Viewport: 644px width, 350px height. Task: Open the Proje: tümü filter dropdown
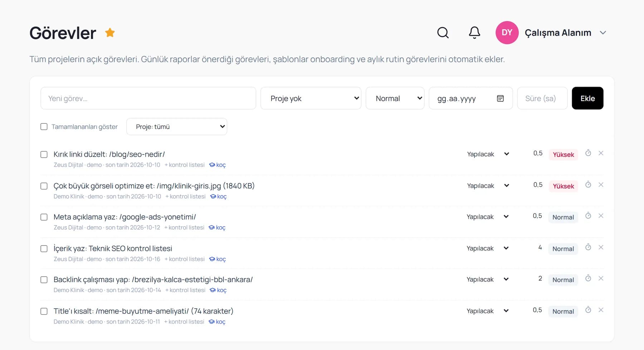tap(177, 127)
